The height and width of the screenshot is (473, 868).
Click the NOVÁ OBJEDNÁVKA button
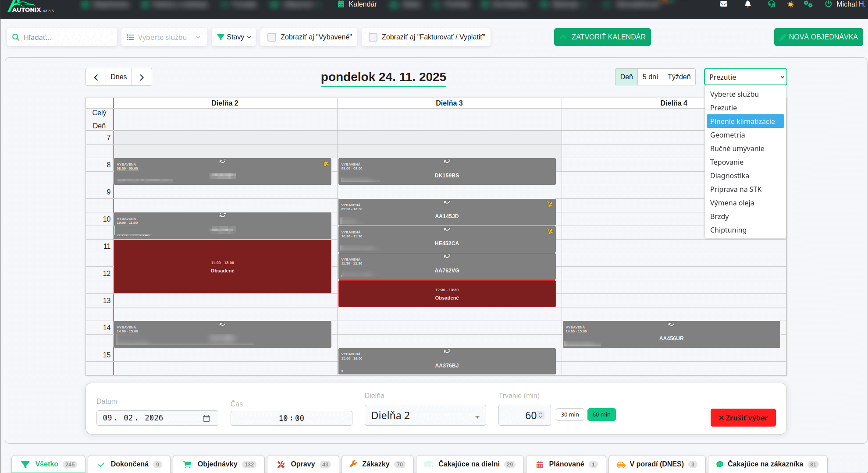tap(818, 37)
